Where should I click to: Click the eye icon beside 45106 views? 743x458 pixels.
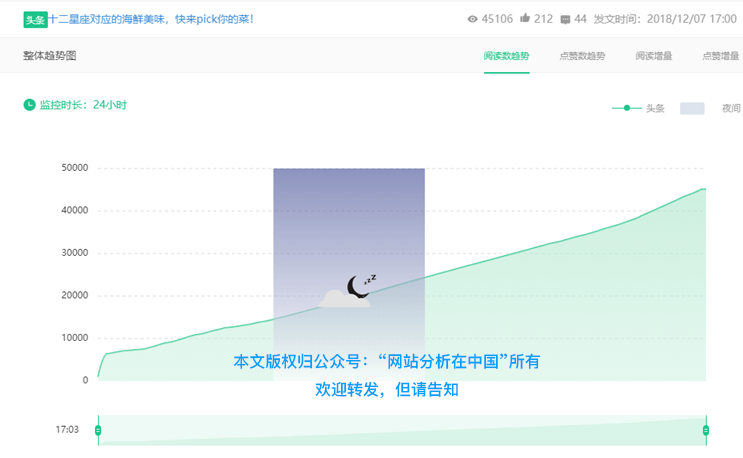point(473,19)
